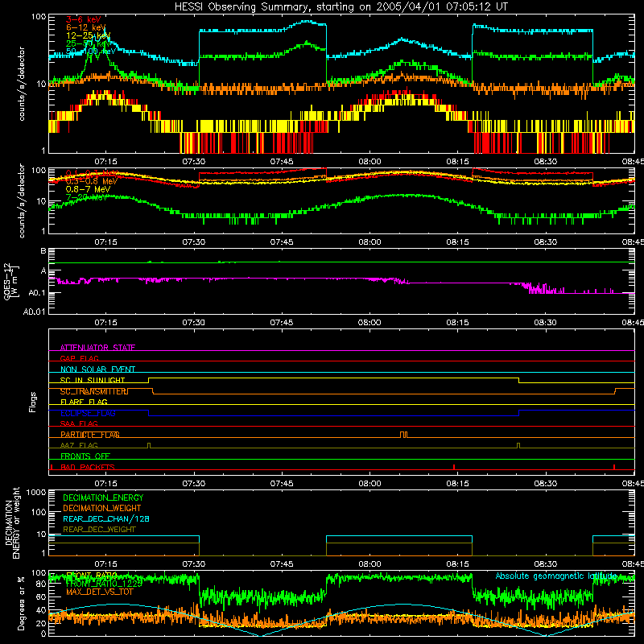The width and height of the screenshot is (644, 644).
Task: Click the 08:30 tick label under MeV panel
Action: point(545,242)
